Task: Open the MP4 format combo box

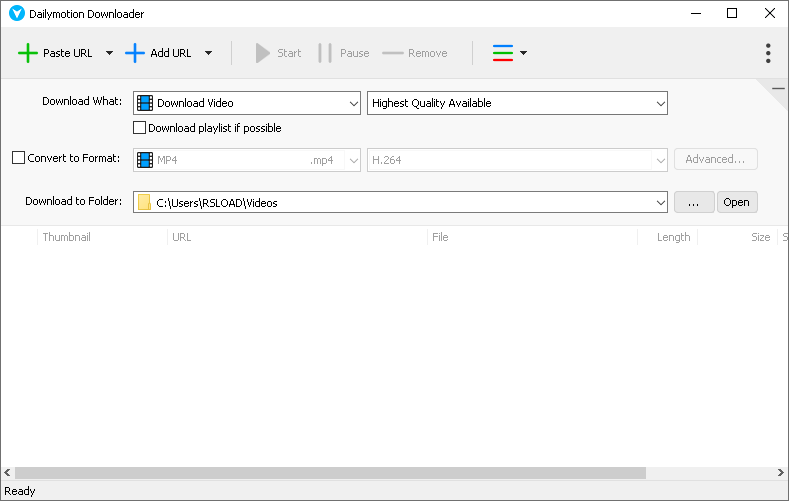Action: pyautogui.click(x=247, y=160)
